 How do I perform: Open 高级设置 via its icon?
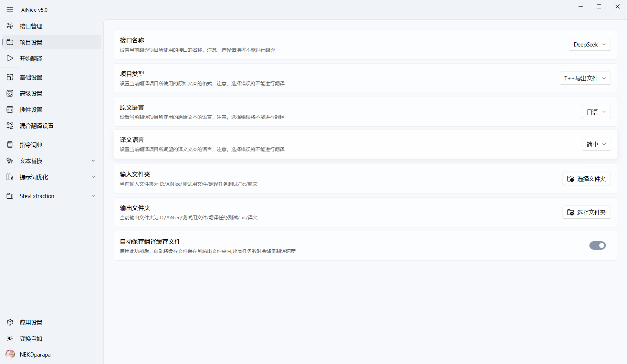(x=10, y=93)
